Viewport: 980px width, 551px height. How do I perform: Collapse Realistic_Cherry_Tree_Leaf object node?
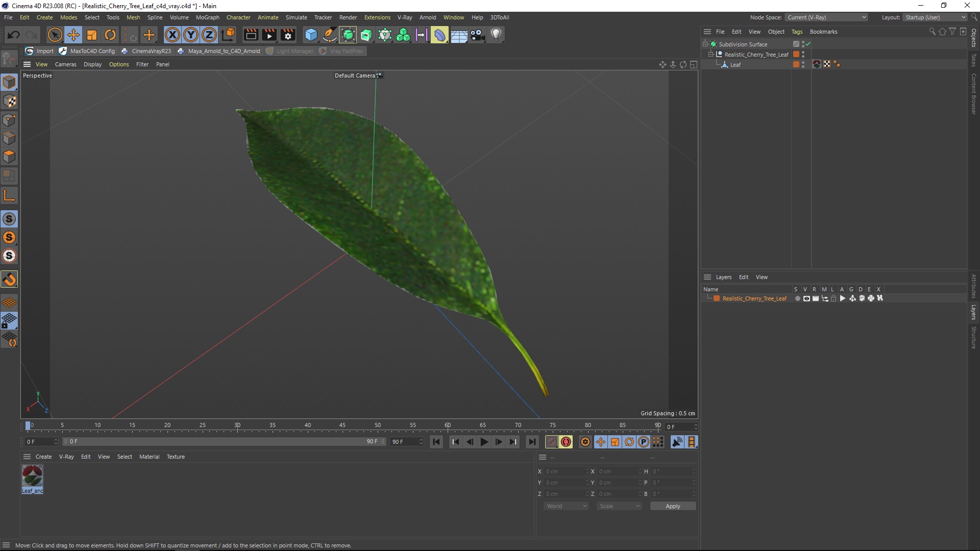tap(711, 55)
